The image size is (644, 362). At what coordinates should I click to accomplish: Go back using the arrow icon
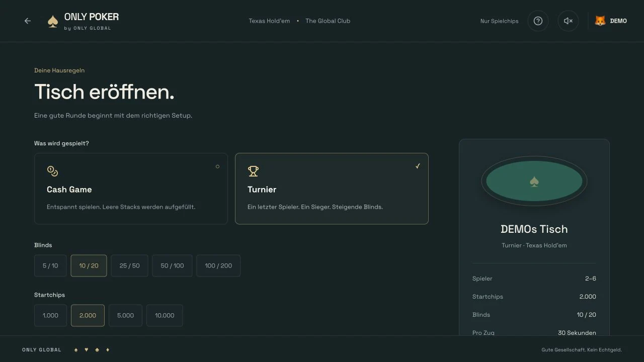[28, 21]
